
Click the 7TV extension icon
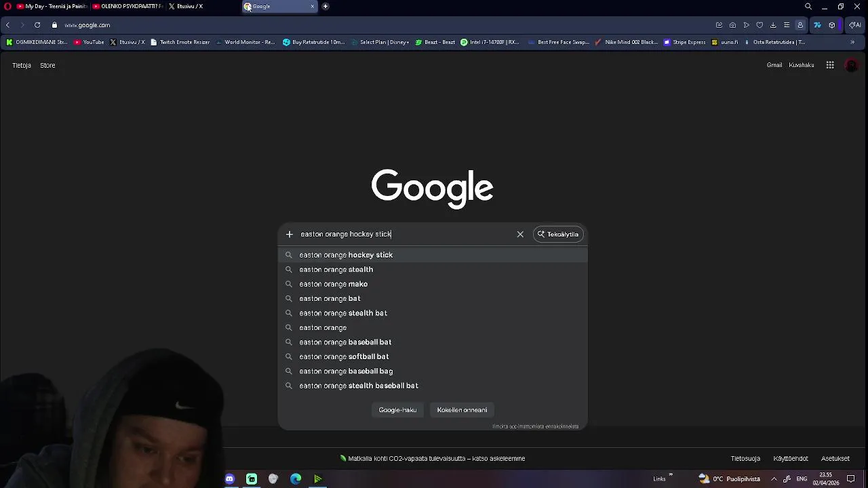tap(817, 25)
